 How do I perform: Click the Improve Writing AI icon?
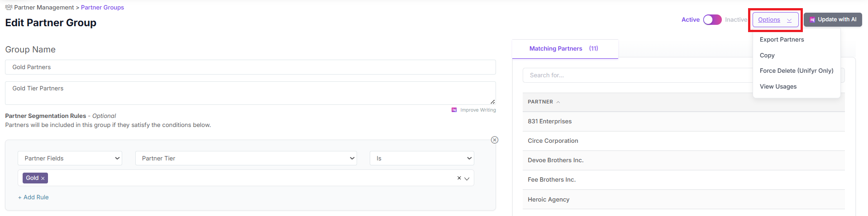coord(454,110)
